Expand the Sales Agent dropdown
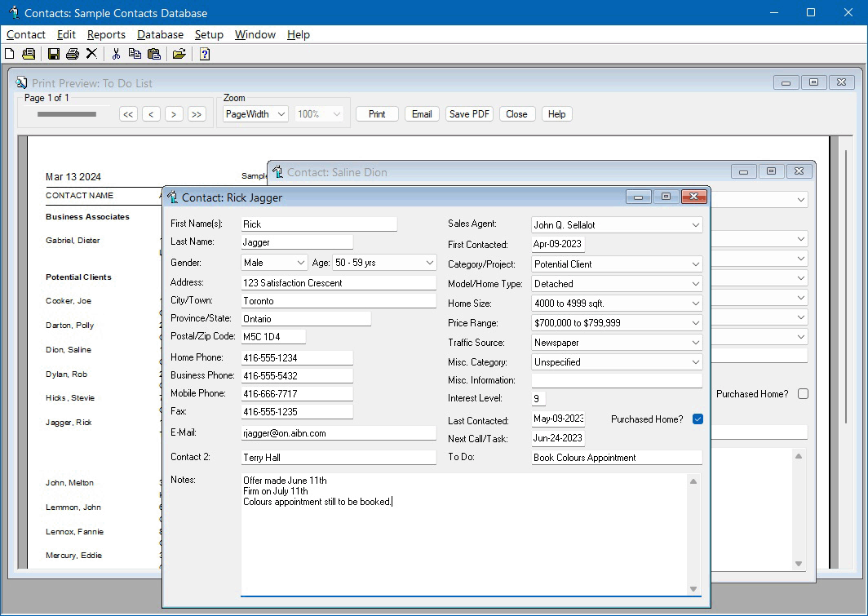The image size is (868, 616). pyautogui.click(x=694, y=224)
